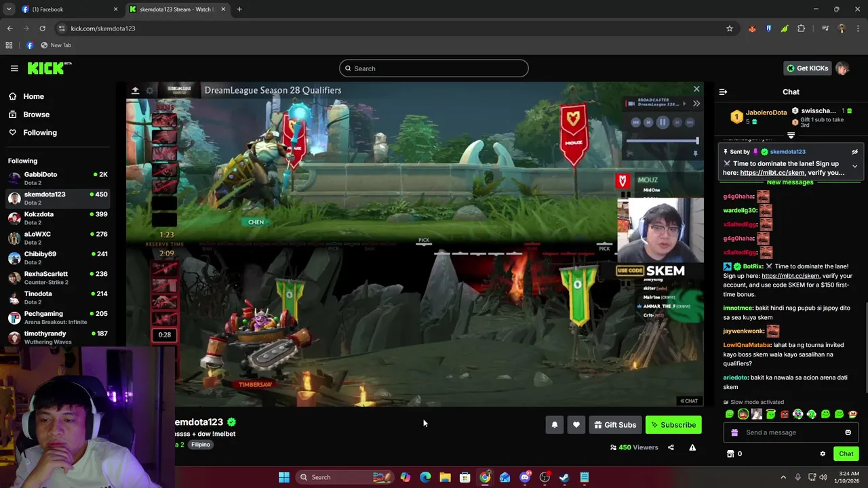Open the system volume tray icon
This screenshot has height=488, width=868.
[823, 477]
